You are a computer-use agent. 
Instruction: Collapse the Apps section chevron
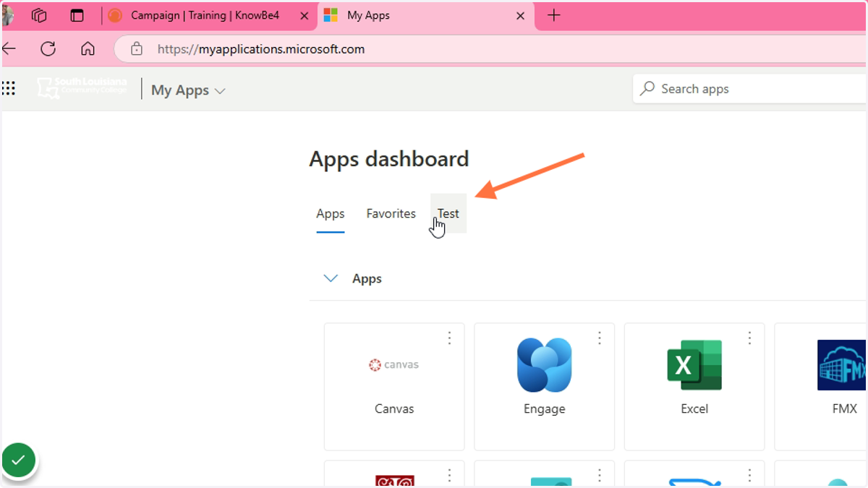click(331, 278)
